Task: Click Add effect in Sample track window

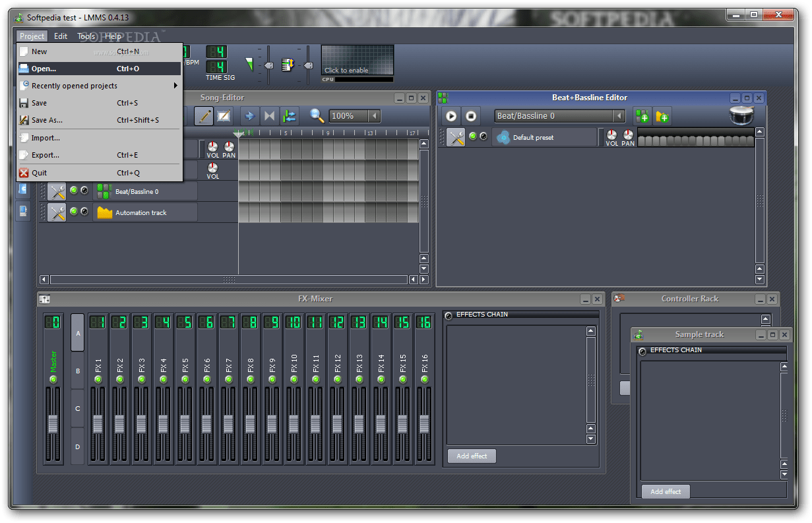Action: click(x=666, y=491)
